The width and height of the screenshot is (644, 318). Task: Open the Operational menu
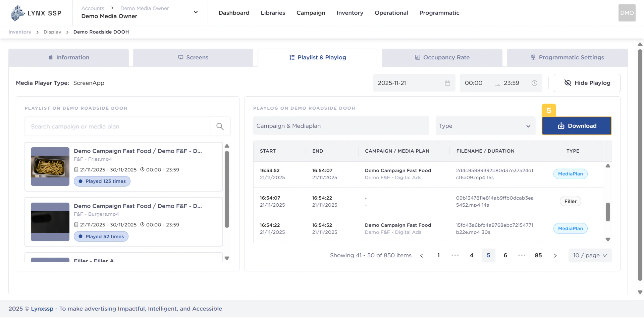[x=391, y=13]
